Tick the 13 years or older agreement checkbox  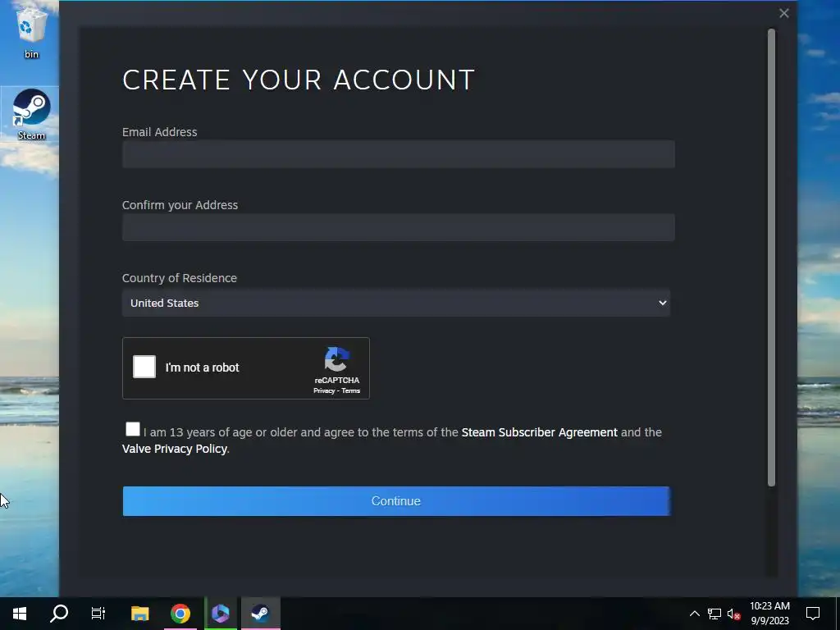[x=132, y=429]
